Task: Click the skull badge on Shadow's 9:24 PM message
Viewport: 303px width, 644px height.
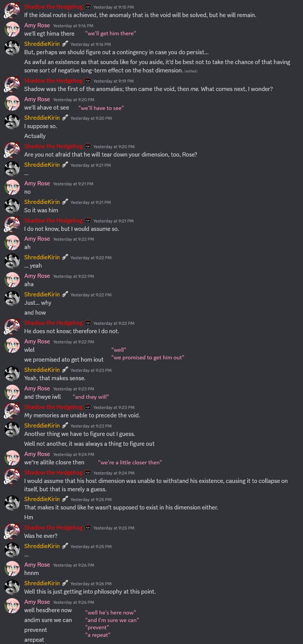Action: (x=87, y=472)
